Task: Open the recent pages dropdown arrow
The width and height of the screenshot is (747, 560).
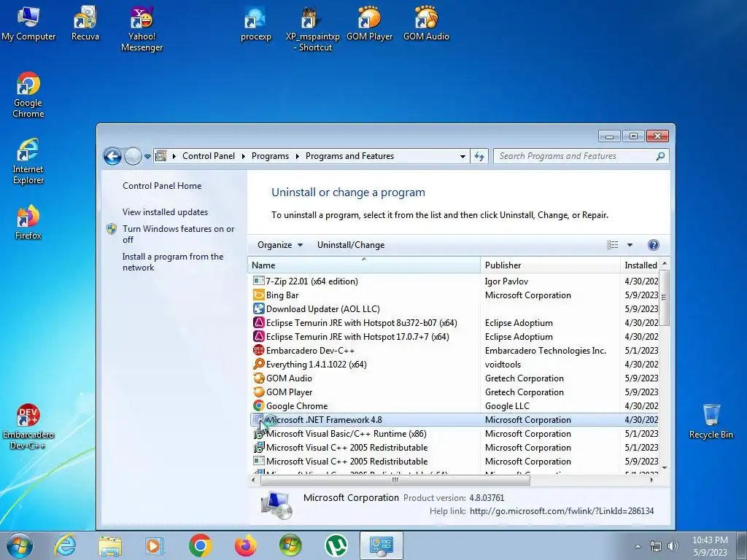Action: tap(147, 156)
